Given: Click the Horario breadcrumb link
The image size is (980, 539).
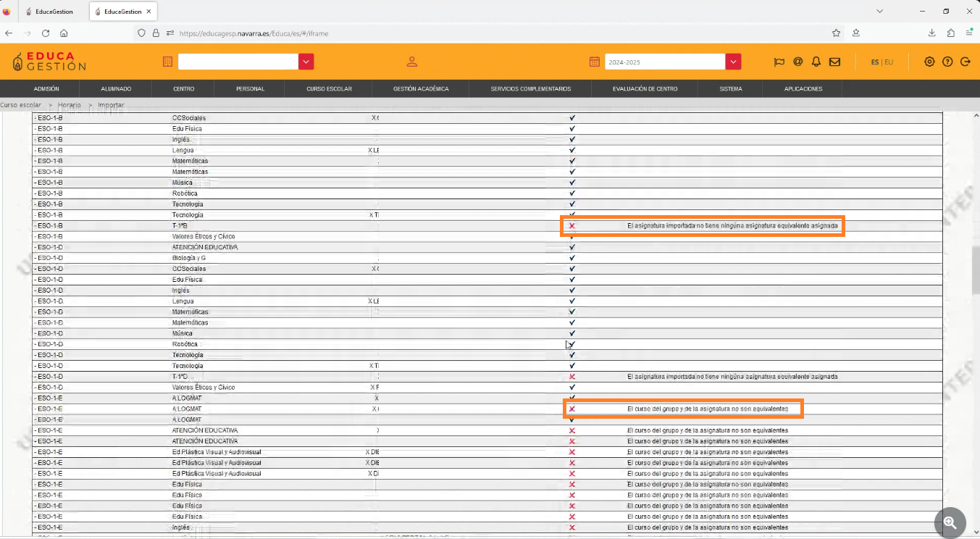Looking at the screenshot, I should 70,105.
